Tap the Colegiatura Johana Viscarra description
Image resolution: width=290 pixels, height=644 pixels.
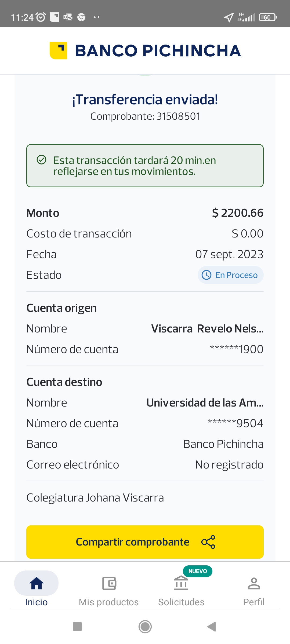[95, 498]
